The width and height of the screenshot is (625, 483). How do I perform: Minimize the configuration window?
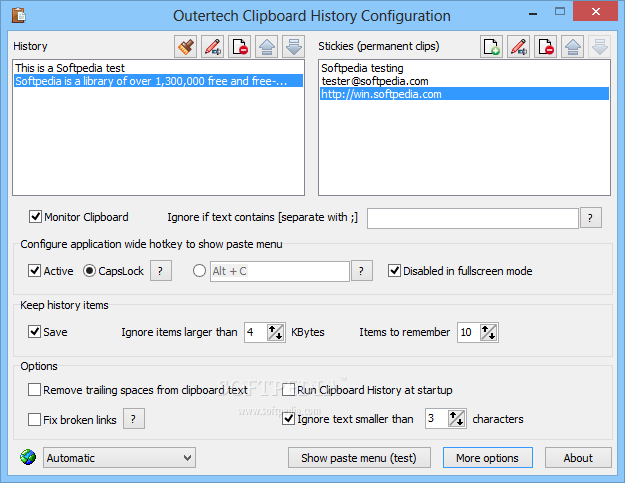533,13
